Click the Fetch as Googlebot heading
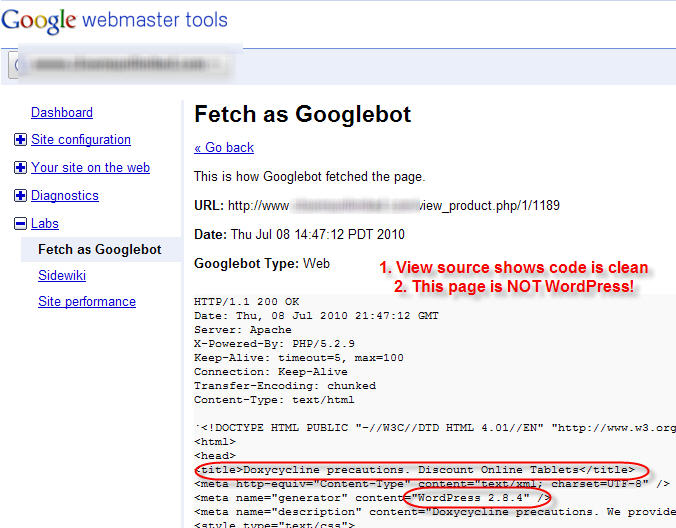The height and width of the screenshot is (528, 676). tap(303, 114)
